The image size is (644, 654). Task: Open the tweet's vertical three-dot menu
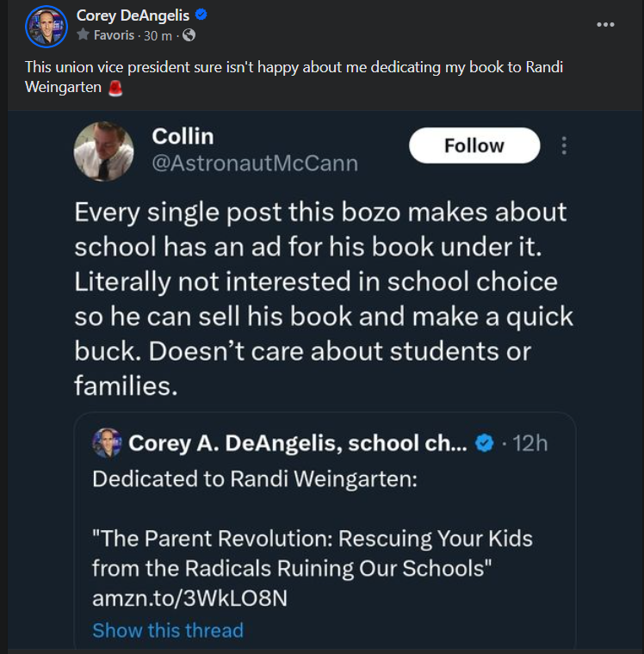point(564,145)
